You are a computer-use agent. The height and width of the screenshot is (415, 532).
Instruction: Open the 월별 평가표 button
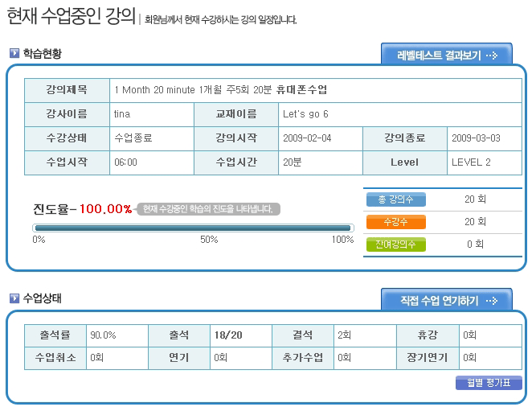[x=489, y=383]
